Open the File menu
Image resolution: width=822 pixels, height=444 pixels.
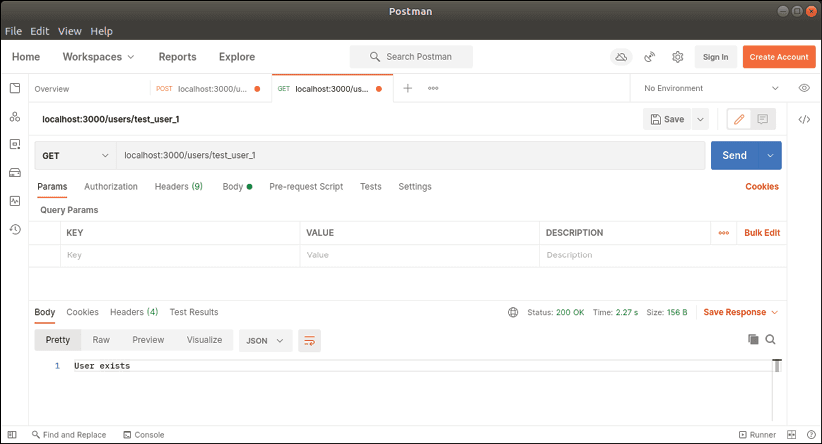pos(14,31)
